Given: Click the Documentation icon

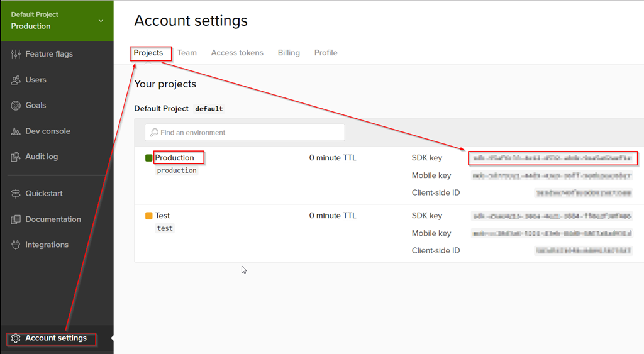Looking at the screenshot, I should [x=16, y=219].
